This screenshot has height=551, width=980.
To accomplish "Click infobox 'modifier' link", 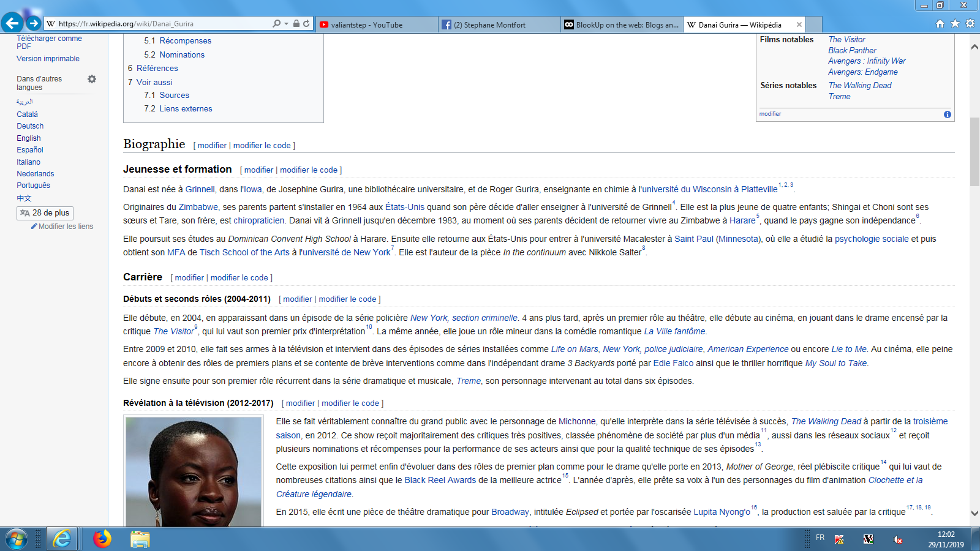I will (770, 114).
